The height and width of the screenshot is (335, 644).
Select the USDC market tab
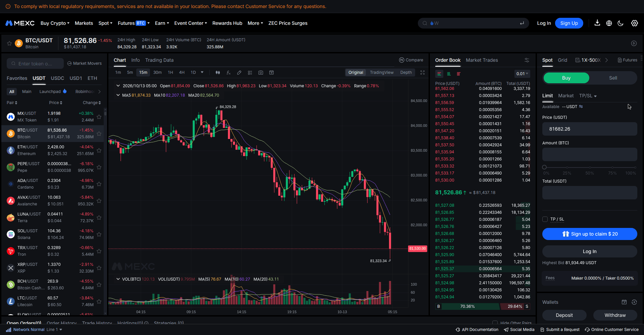pyautogui.click(x=57, y=78)
